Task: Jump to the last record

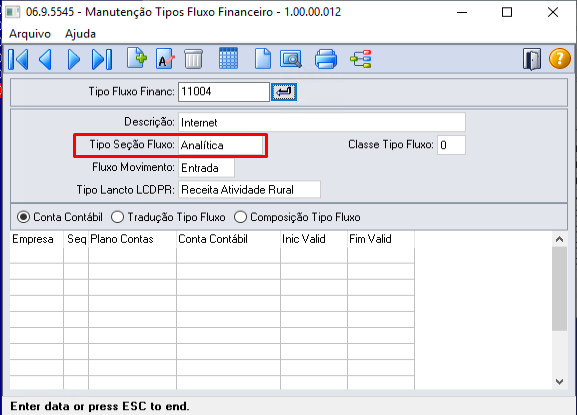Action: pos(102,59)
